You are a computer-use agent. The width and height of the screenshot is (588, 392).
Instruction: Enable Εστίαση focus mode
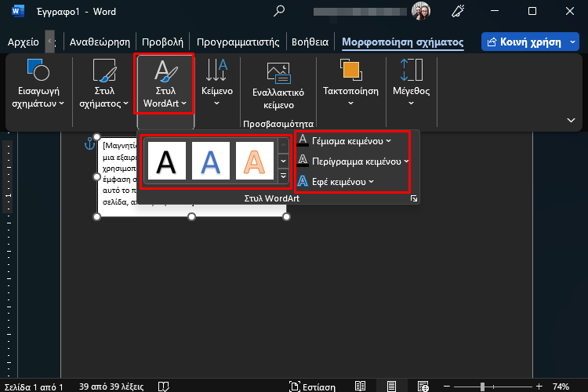(x=312, y=387)
